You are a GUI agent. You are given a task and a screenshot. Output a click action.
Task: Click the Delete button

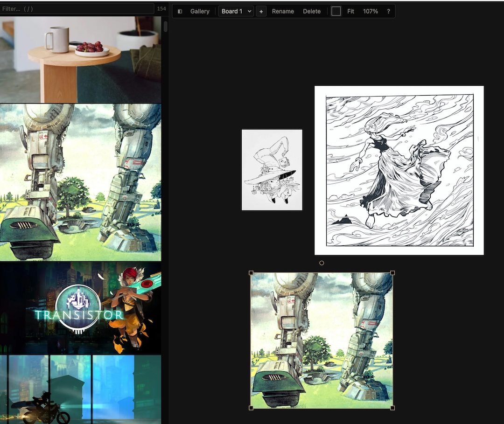(x=312, y=11)
